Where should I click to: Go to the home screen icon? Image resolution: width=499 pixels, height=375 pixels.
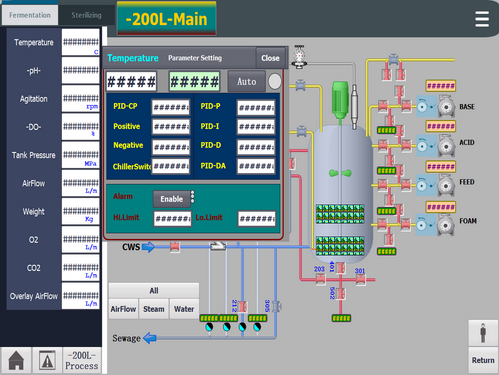coord(16,360)
